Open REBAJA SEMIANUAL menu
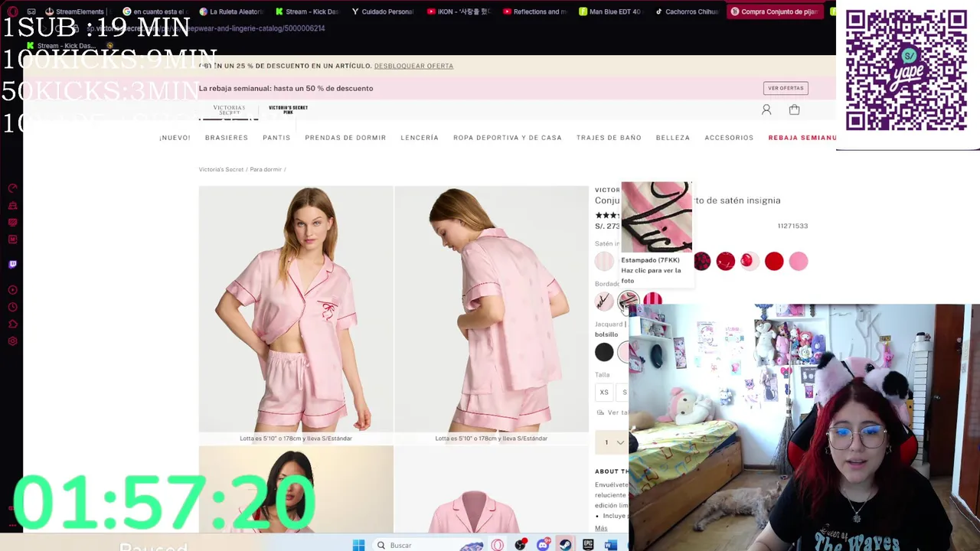This screenshot has width=980, height=551. click(802, 138)
